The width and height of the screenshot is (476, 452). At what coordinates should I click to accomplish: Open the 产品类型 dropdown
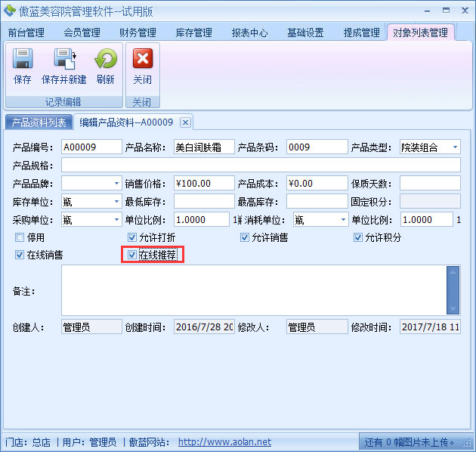click(455, 147)
